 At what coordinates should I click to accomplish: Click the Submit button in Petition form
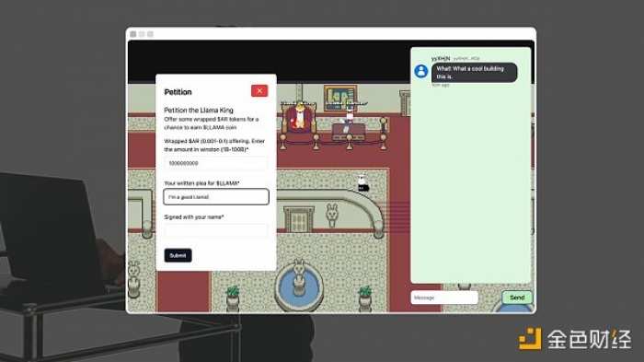(178, 255)
